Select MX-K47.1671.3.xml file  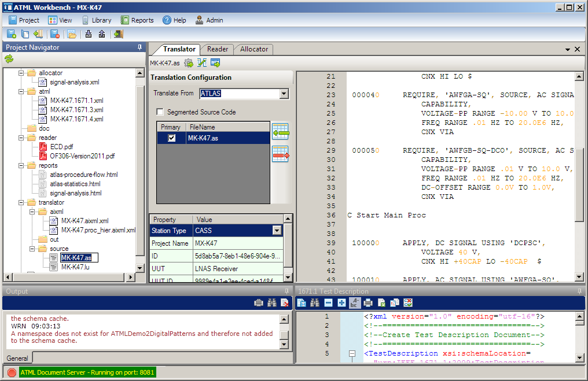click(x=77, y=110)
